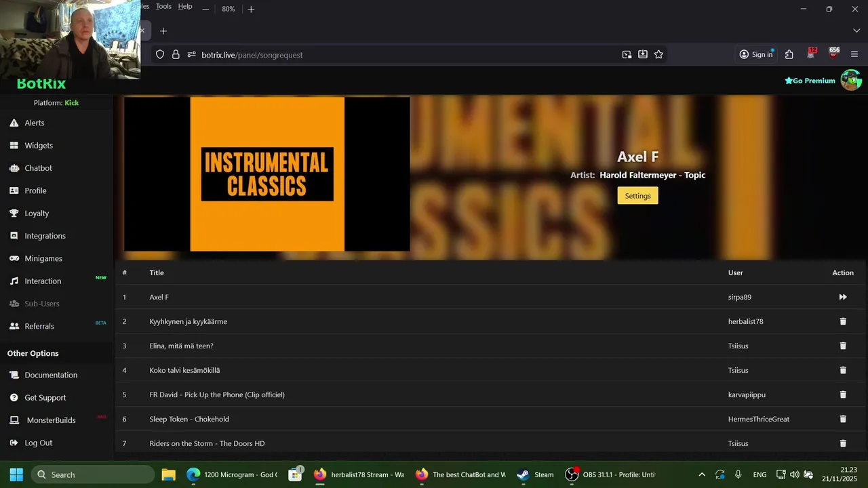Open the Widgets section
This screenshot has width=868, height=488.
(x=39, y=145)
